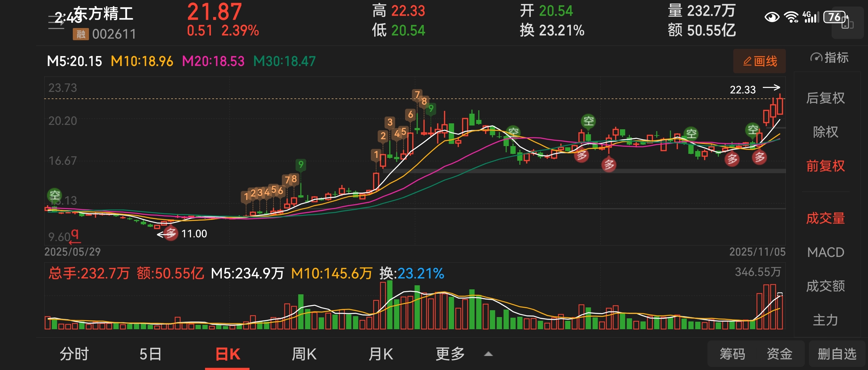This screenshot has width=868, height=370.
Task: Tap the green 空 signal at chart start
Action: [54, 195]
